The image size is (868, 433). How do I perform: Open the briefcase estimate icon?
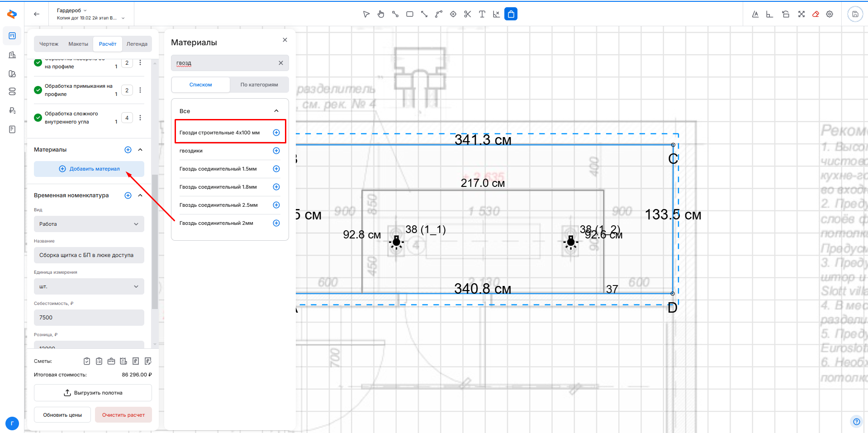(x=111, y=361)
